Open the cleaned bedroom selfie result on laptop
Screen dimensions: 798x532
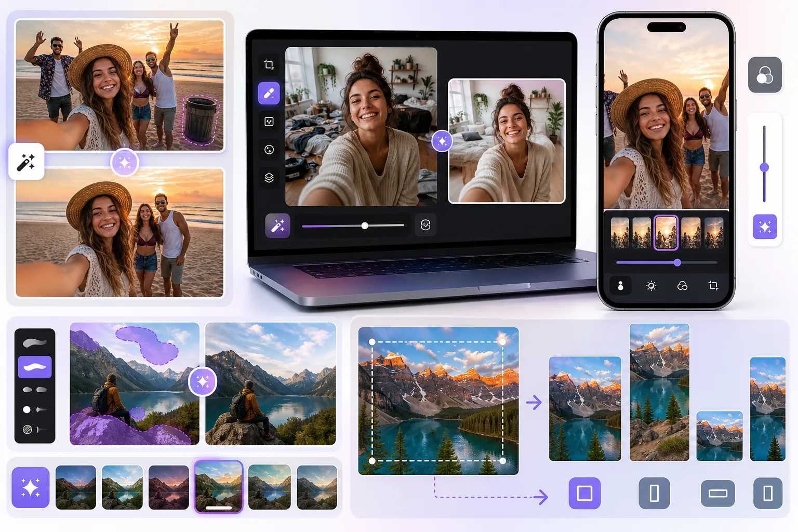(507, 141)
